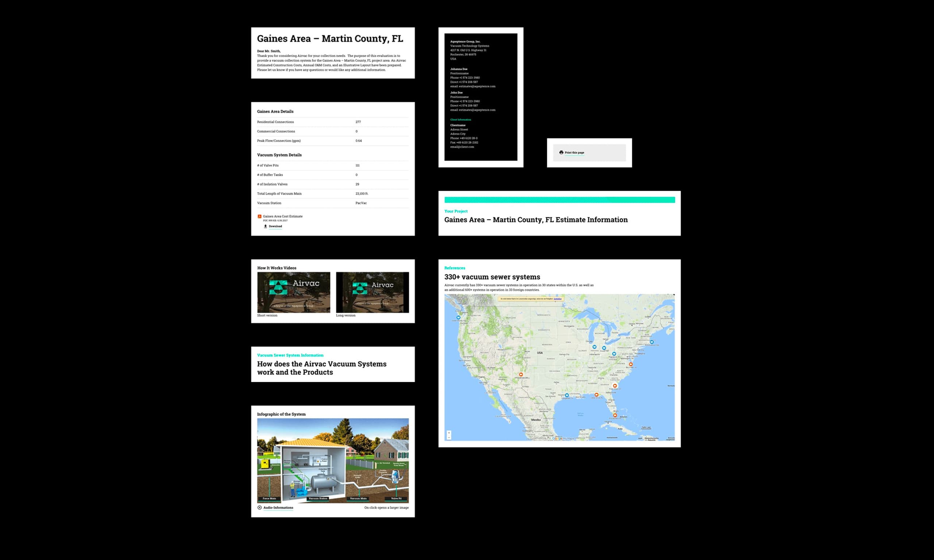Click Johanna Doe's email address
The width and height of the screenshot is (934, 560).
[477, 86]
